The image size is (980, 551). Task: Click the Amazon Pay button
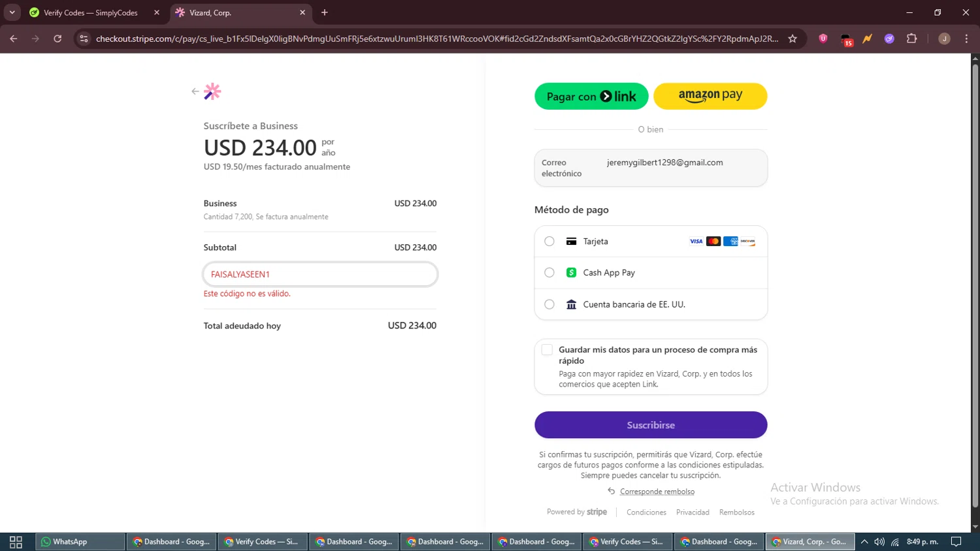tap(710, 96)
